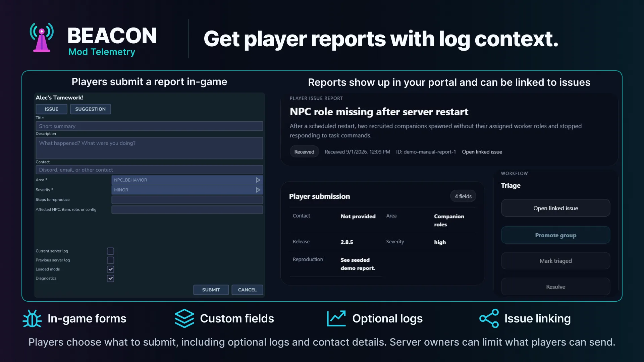Click the Alec's Tamework! form heading
Image resolution: width=644 pixels, height=362 pixels.
pyautogui.click(x=59, y=98)
